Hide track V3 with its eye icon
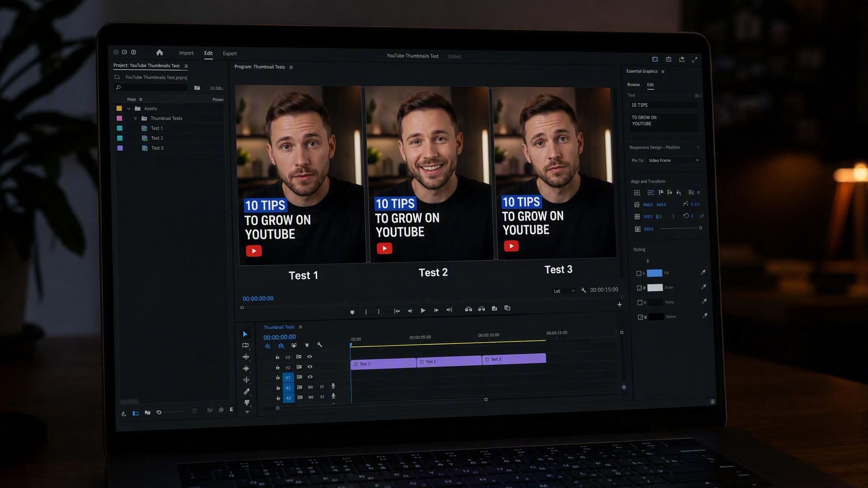This screenshot has height=488, width=868. point(310,357)
